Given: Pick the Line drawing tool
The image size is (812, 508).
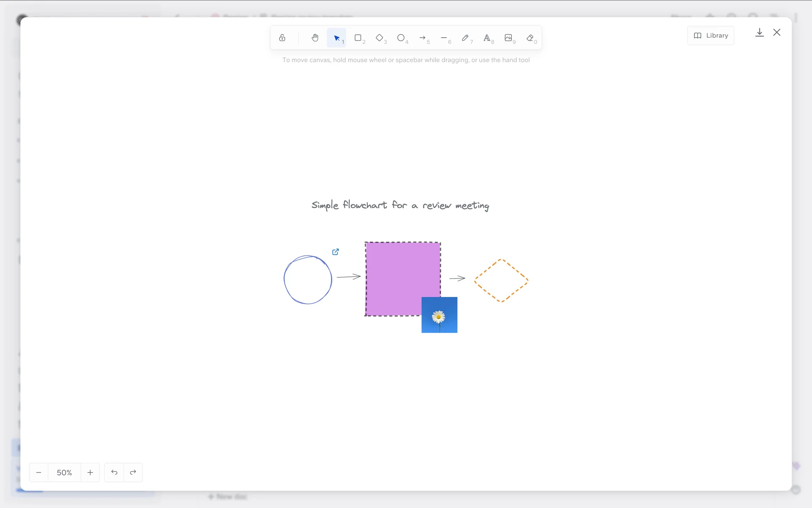Looking at the screenshot, I should tap(444, 38).
